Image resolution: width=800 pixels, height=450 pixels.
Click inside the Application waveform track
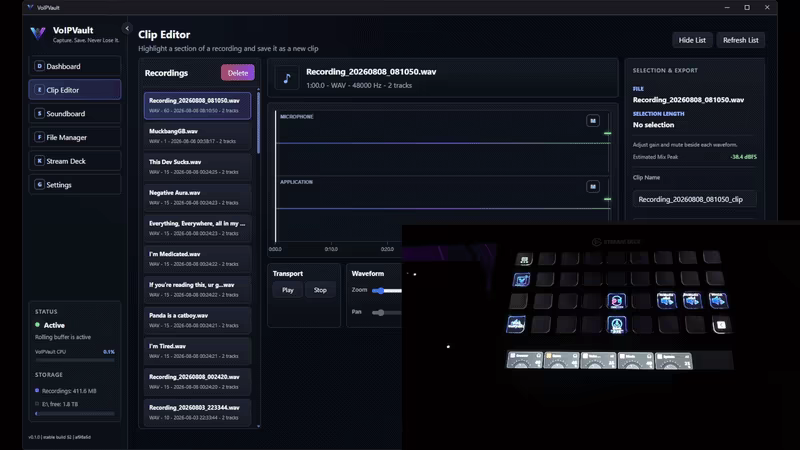click(x=442, y=208)
